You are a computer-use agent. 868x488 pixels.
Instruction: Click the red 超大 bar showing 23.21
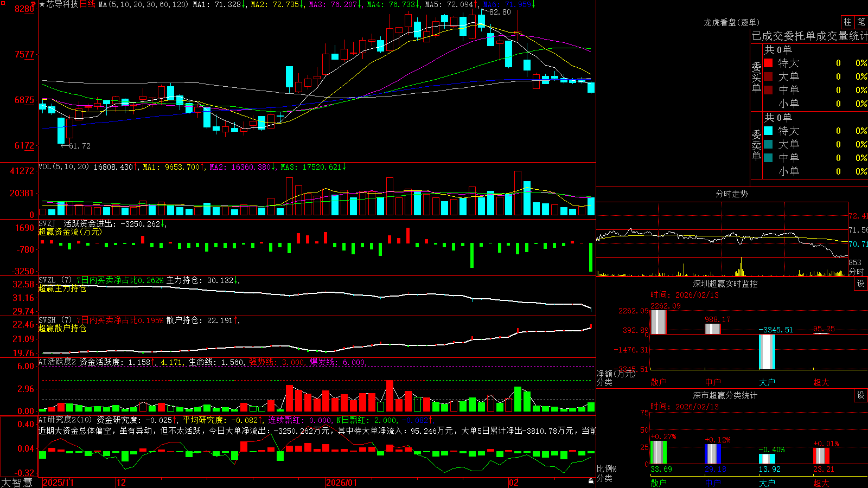pyautogui.click(x=821, y=455)
